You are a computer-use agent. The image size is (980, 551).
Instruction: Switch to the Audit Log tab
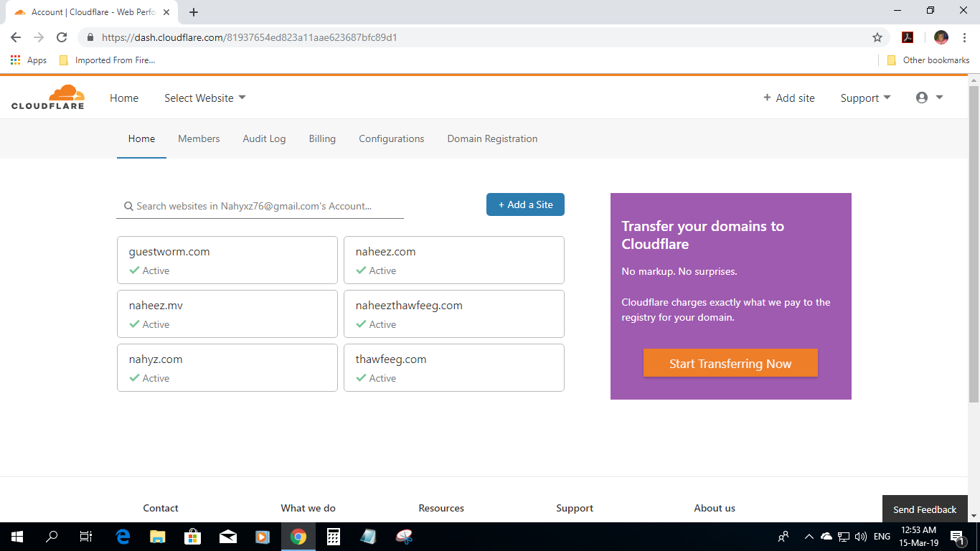tap(264, 138)
